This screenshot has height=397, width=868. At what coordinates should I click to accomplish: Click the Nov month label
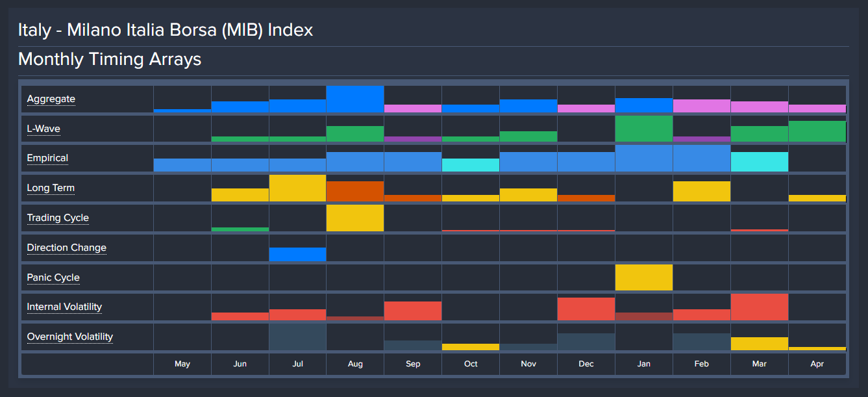pos(528,364)
